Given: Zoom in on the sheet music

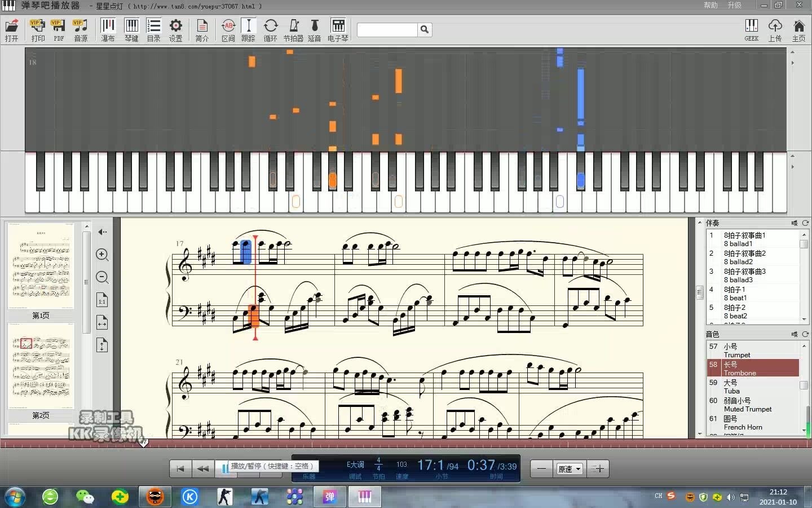Looking at the screenshot, I should click(x=102, y=255).
